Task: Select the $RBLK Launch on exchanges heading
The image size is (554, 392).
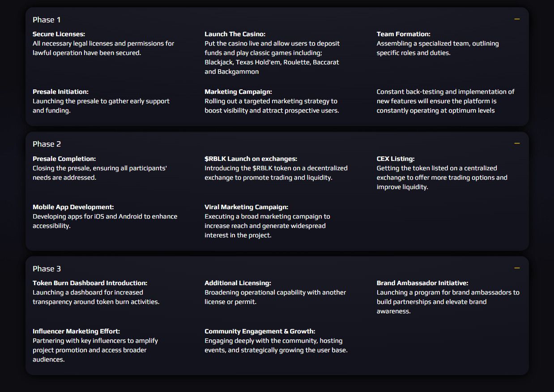Action: (251, 159)
